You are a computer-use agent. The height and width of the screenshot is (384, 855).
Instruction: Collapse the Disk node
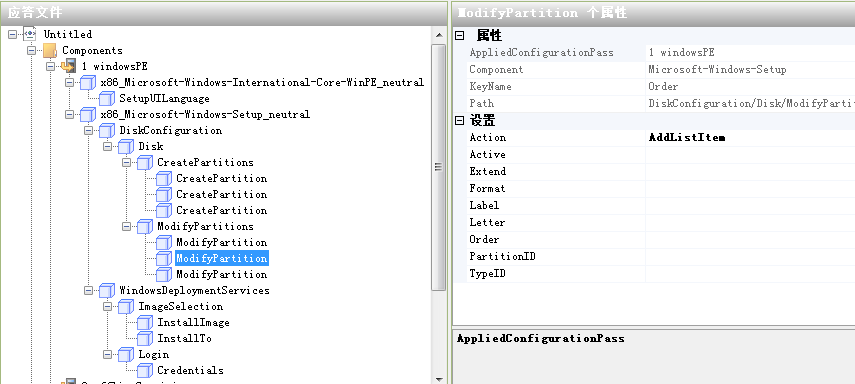(x=107, y=146)
